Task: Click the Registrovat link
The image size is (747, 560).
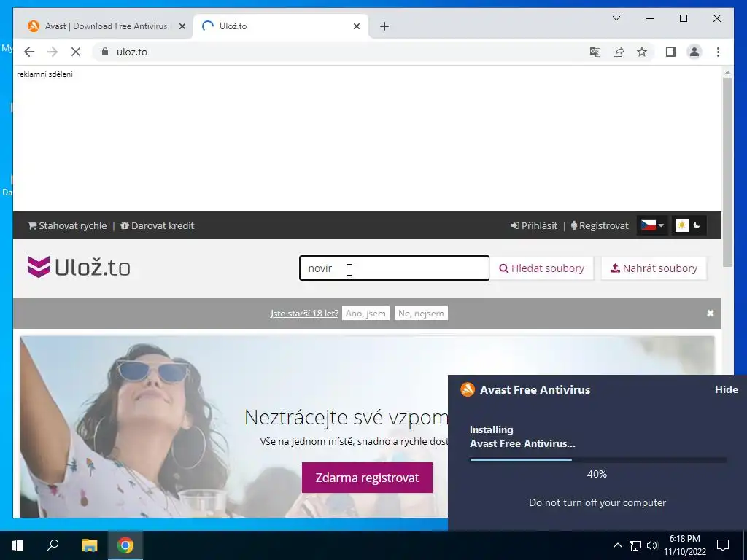Action: point(600,226)
